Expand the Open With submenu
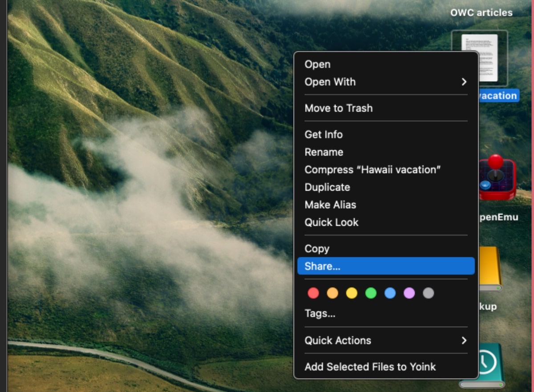534x392 pixels. [385, 82]
